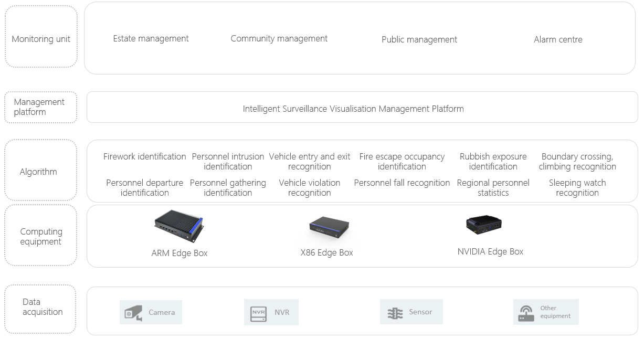Choose Rubbish exposure identification
The image size is (644, 339).
point(493,162)
